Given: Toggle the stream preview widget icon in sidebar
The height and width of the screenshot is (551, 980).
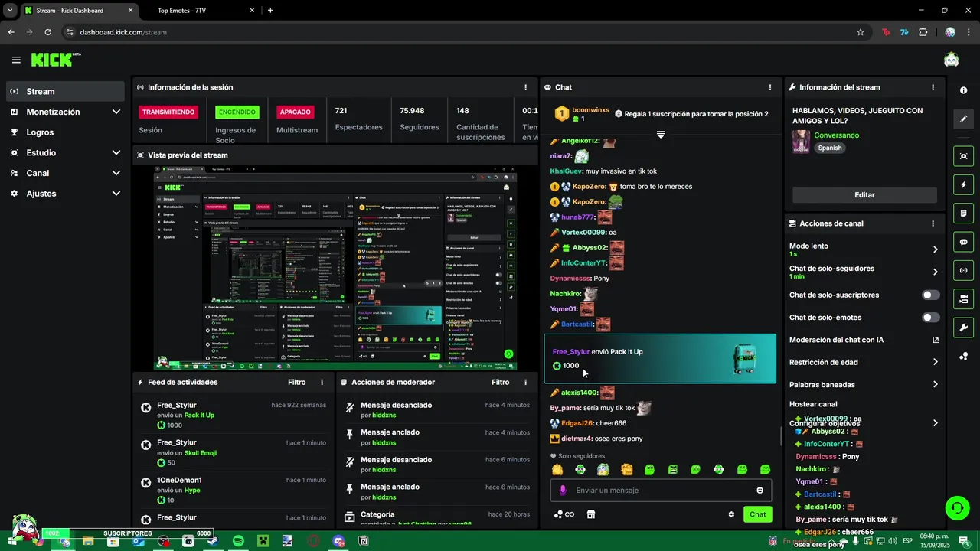Looking at the screenshot, I should point(963,156).
